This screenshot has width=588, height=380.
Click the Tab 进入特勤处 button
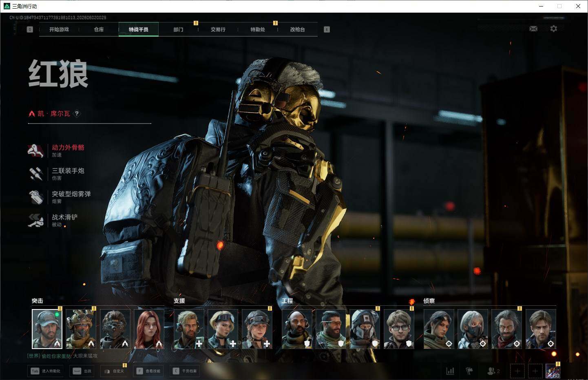[46, 371]
